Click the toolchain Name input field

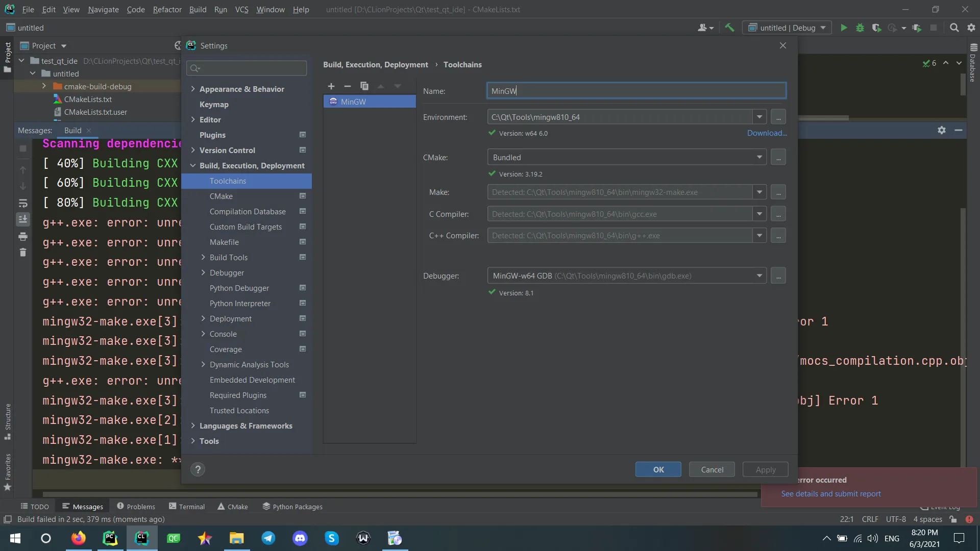pos(636,91)
